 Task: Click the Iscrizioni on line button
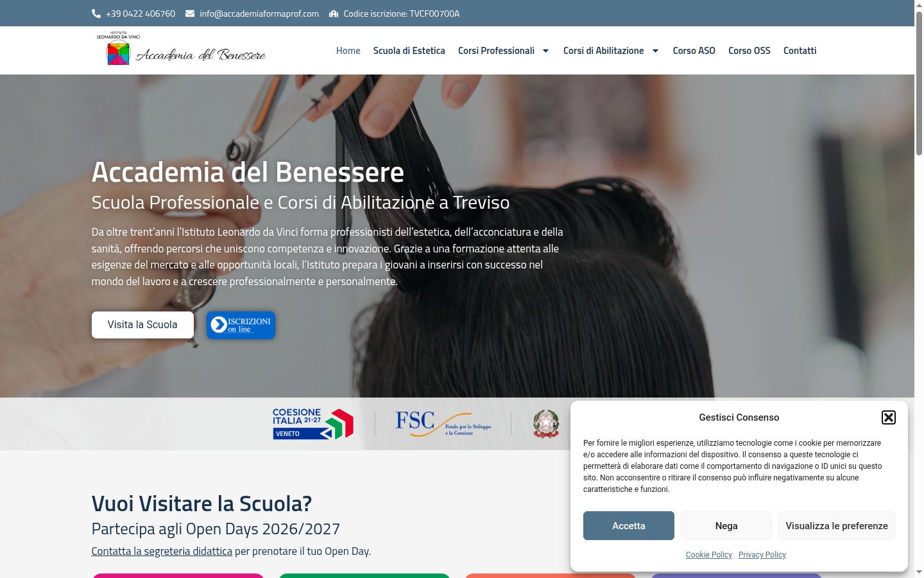click(241, 325)
